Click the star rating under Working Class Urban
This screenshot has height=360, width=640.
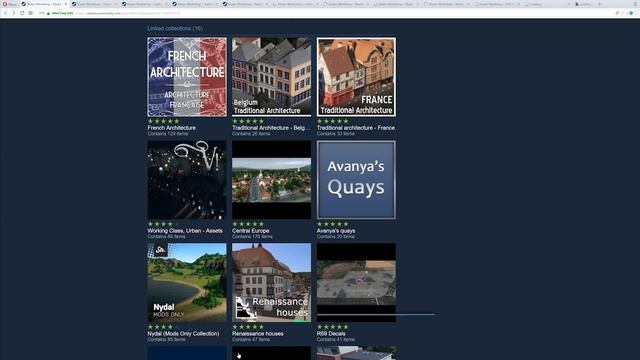[163, 224]
